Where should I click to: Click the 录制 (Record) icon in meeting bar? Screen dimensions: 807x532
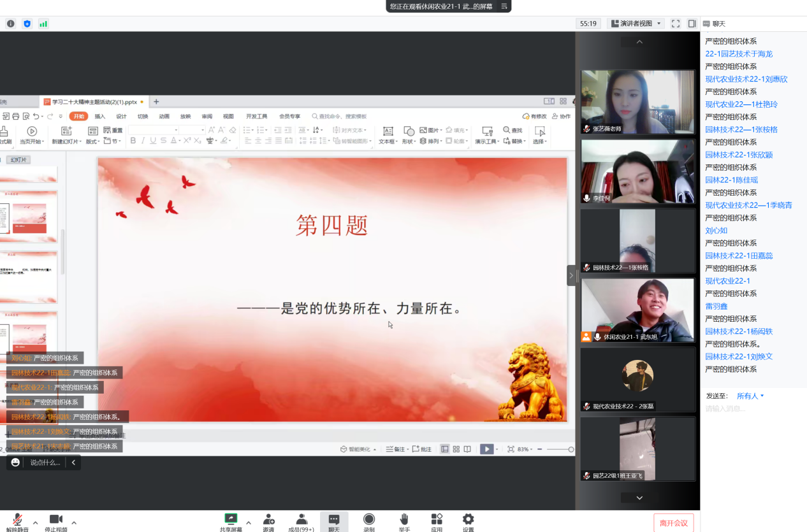(x=370, y=521)
